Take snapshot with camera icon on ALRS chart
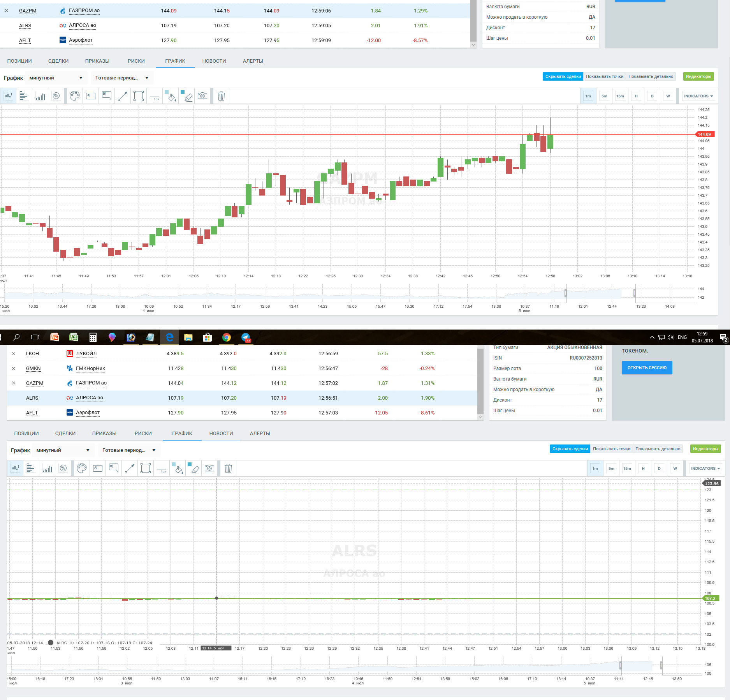The width and height of the screenshot is (730, 700). (x=209, y=468)
